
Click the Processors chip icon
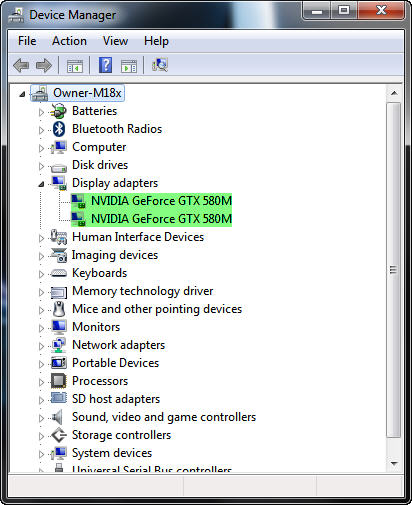pyautogui.click(x=59, y=381)
